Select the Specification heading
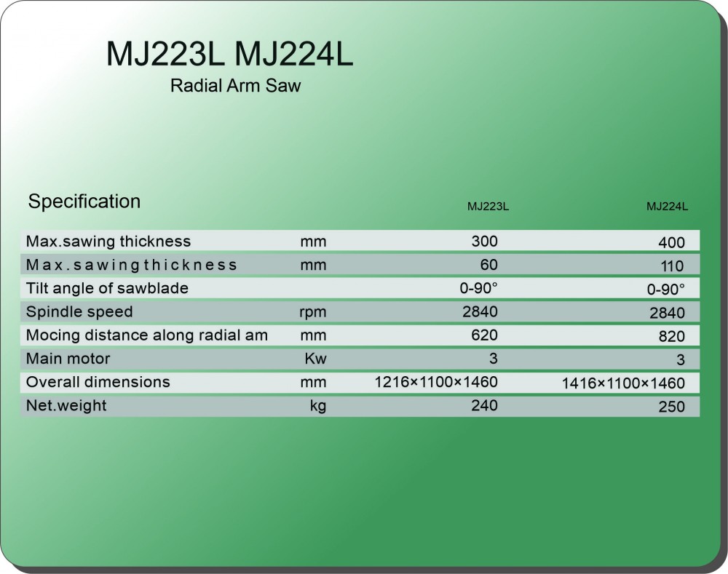Image resolution: width=728 pixels, height=574 pixels. tap(84, 202)
